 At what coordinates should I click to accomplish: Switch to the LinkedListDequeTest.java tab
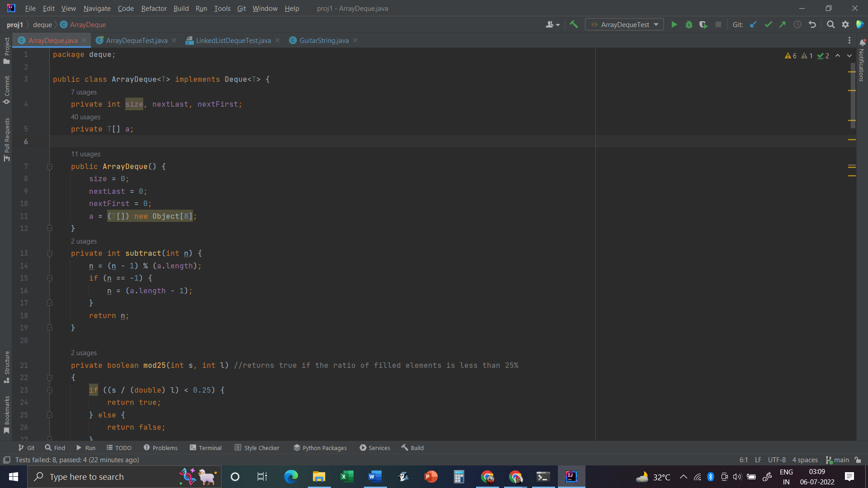[233, 41]
